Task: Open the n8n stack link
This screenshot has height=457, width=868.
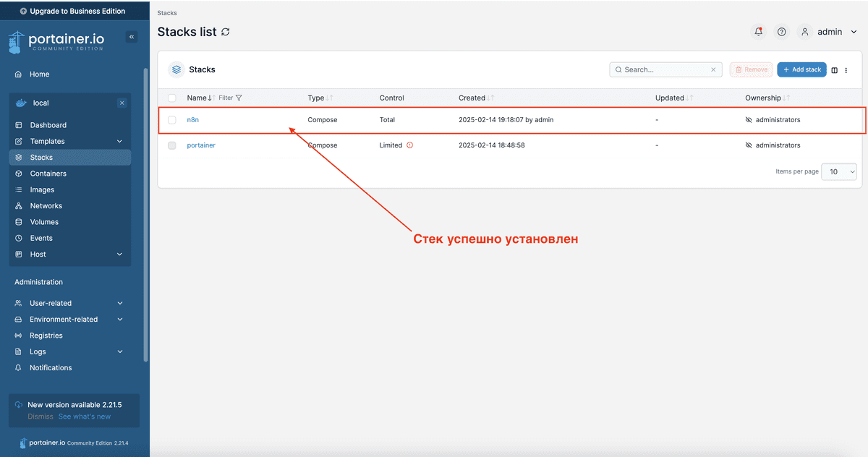Action: tap(193, 119)
